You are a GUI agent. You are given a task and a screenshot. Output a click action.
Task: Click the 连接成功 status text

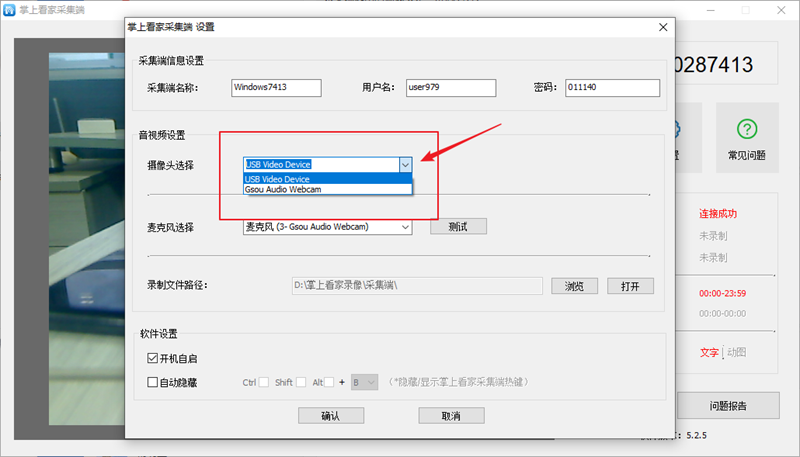[x=718, y=214]
